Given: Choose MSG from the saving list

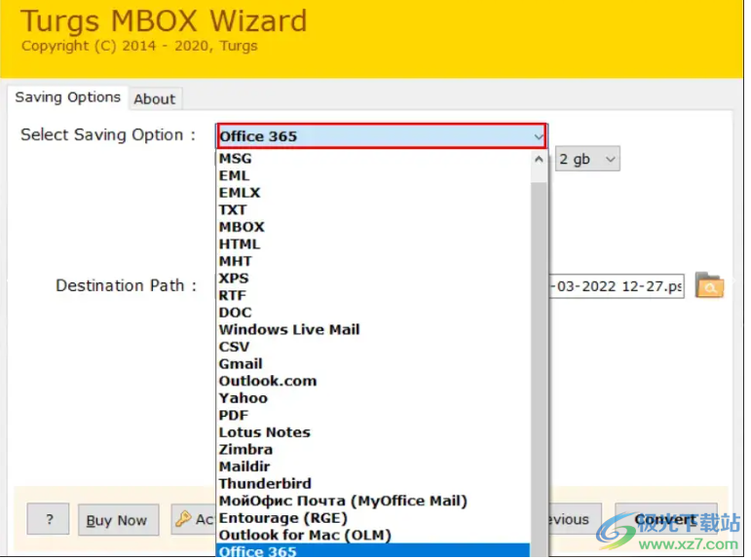Looking at the screenshot, I should point(374,159).
